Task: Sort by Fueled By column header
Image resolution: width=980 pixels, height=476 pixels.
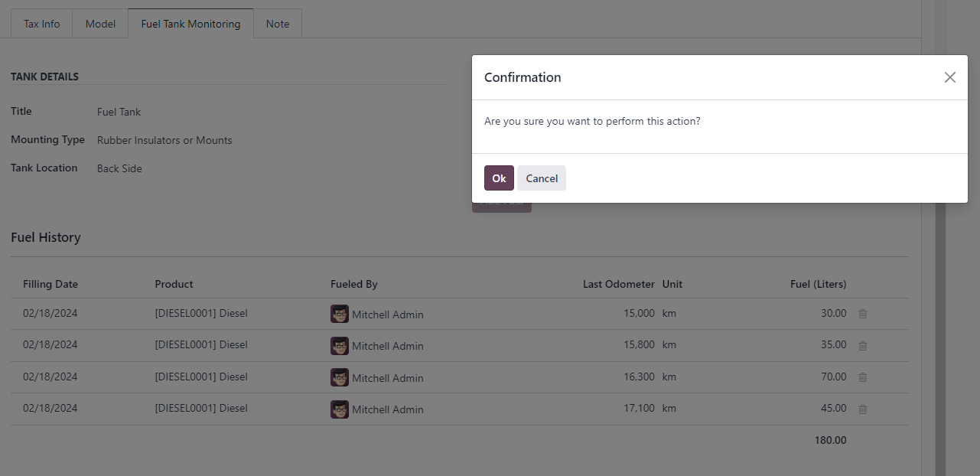Action: 354,284
